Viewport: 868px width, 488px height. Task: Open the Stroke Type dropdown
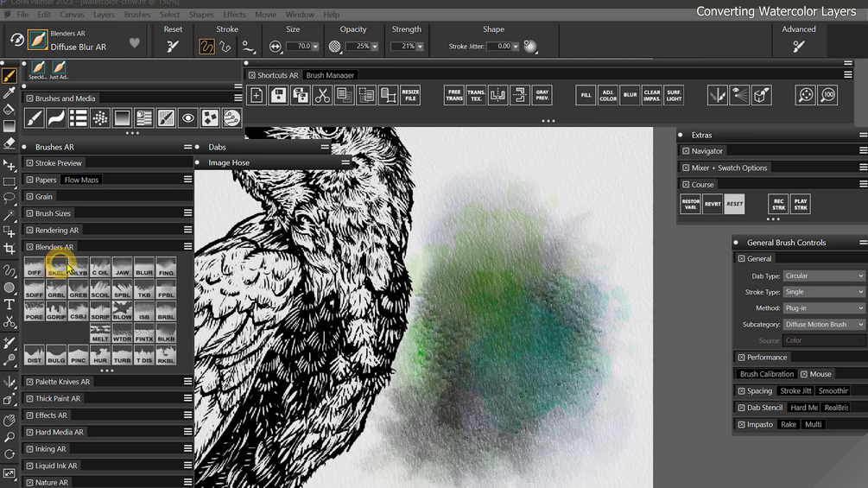point(824,292)
